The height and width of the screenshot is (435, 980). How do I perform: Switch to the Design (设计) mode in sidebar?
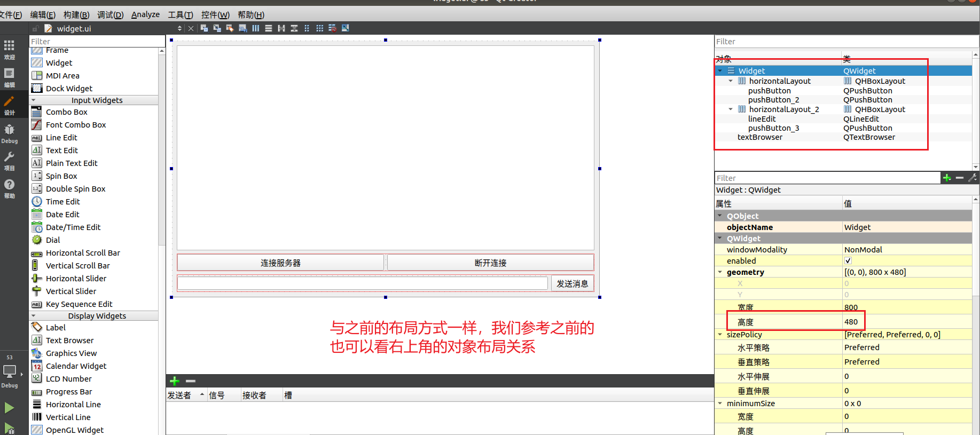10,105
